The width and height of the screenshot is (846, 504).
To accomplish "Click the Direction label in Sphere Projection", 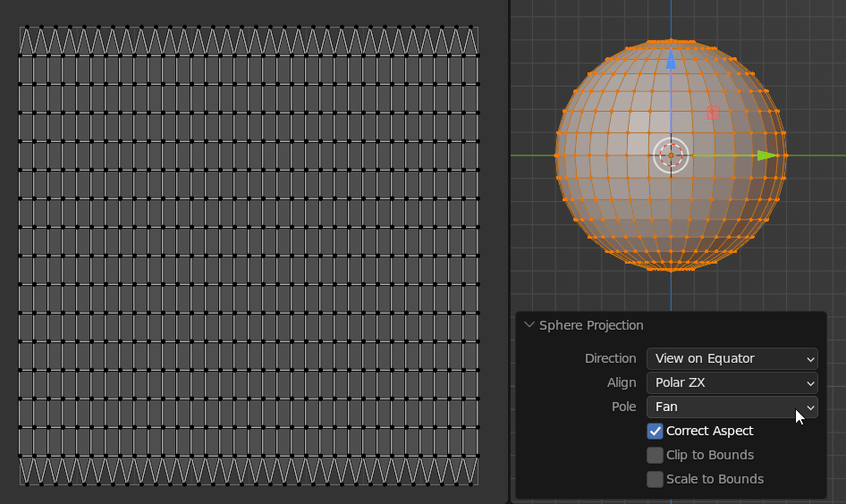I will (x=610, y=358).
